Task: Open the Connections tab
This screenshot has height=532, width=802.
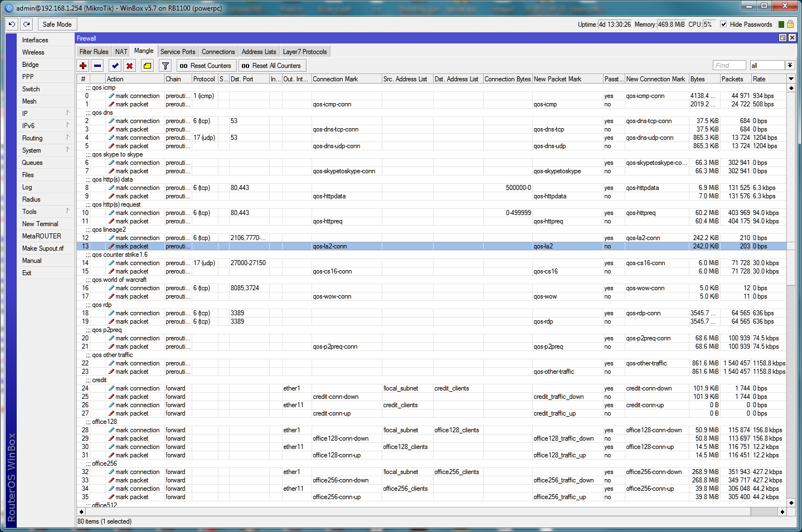Action: (x=218, y=52)
